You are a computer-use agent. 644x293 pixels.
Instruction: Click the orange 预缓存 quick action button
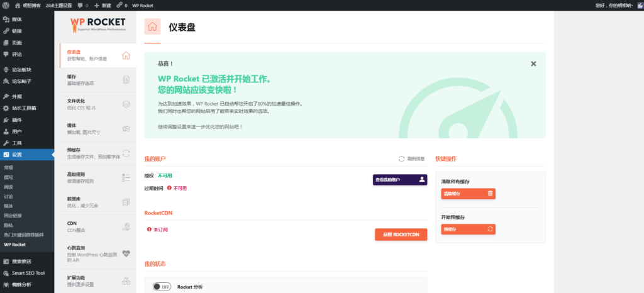(x=468, y=229)
